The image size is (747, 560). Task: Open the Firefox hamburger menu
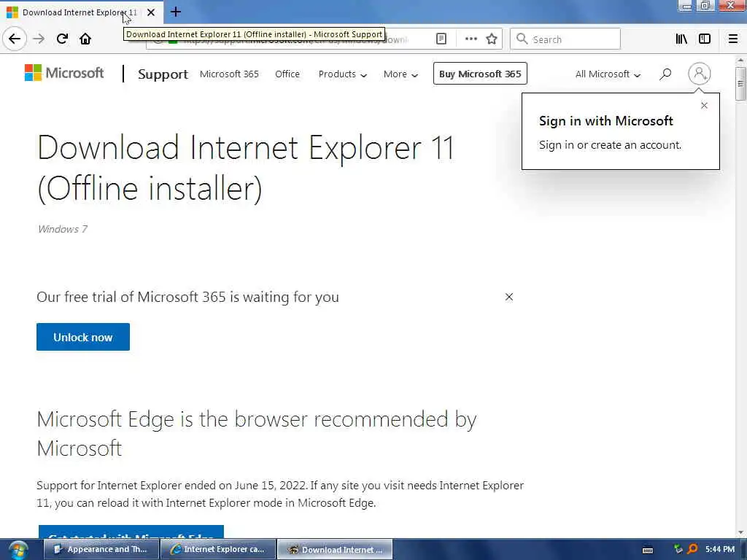tap(733, 39)
